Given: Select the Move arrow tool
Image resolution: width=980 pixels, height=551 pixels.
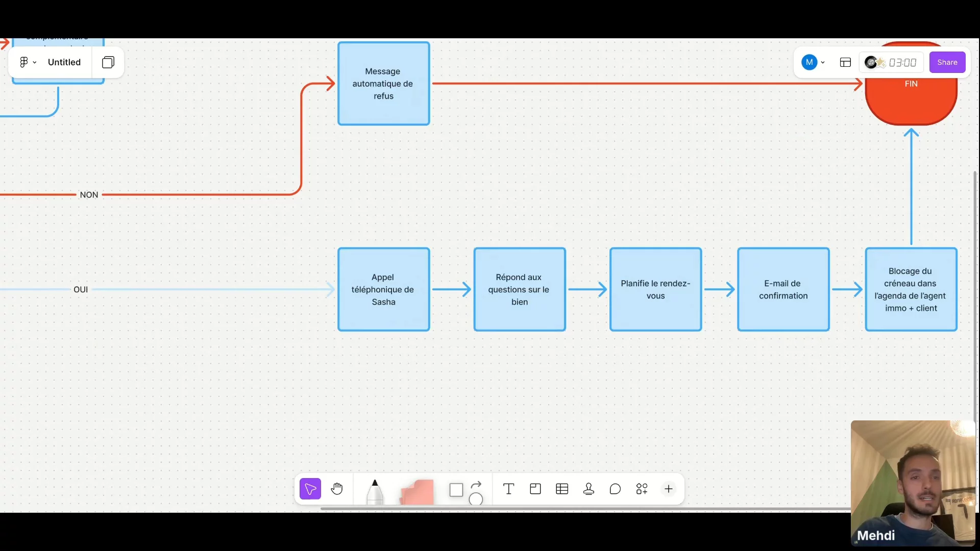Looking at the screenshot, I should [310, 489].
